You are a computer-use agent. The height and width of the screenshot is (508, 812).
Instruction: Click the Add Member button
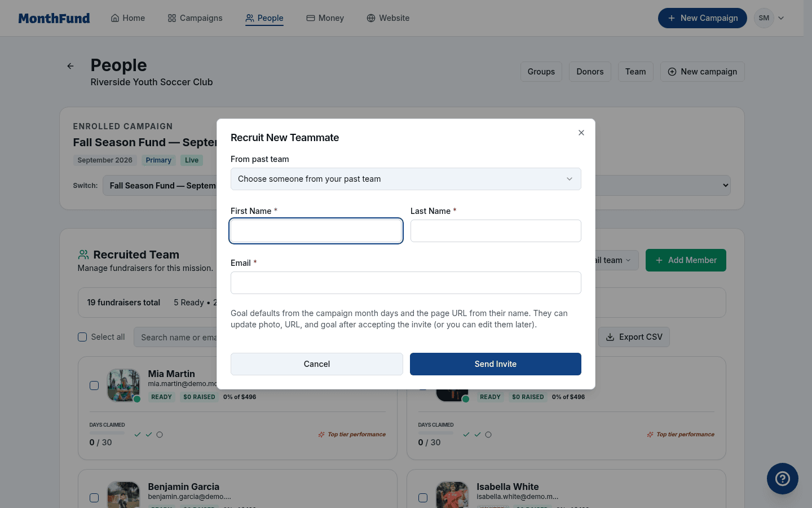click(686, 260)
